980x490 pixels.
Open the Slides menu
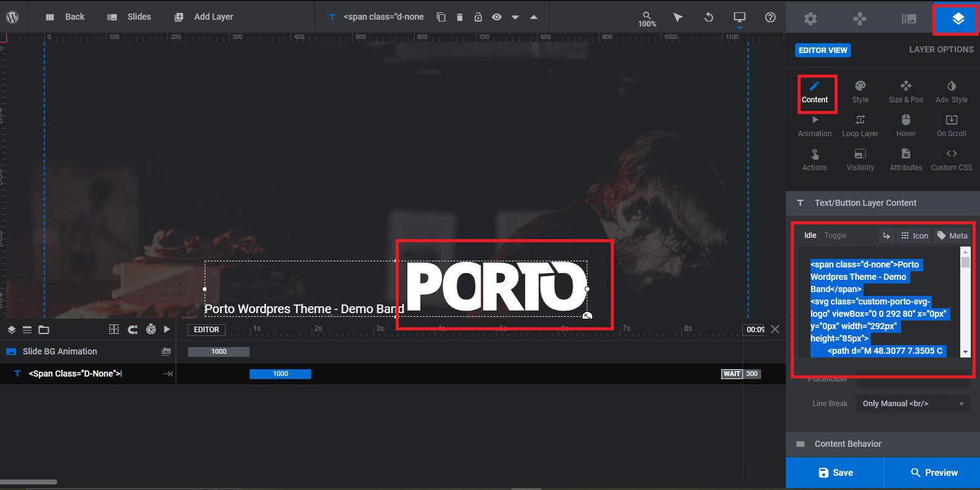click(x=129, y=17)
